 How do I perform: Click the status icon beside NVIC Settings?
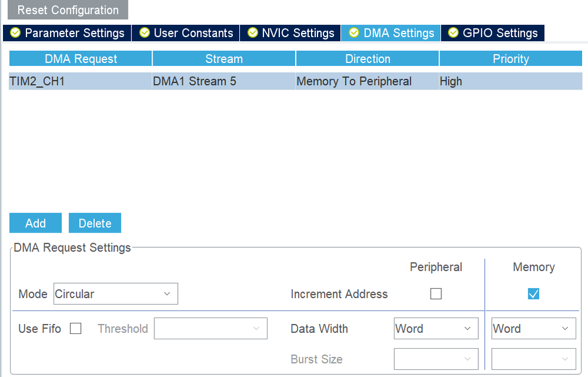pyautogui.click(x=252, y=33)
